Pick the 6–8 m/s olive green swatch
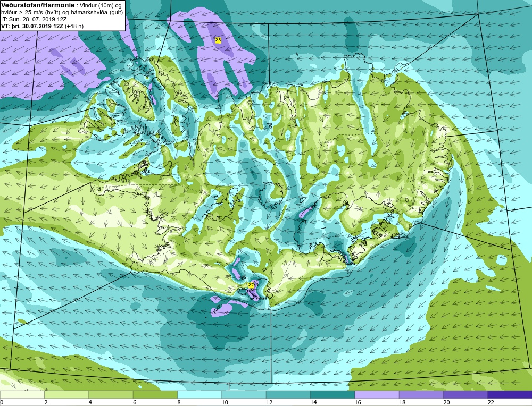 155,394
